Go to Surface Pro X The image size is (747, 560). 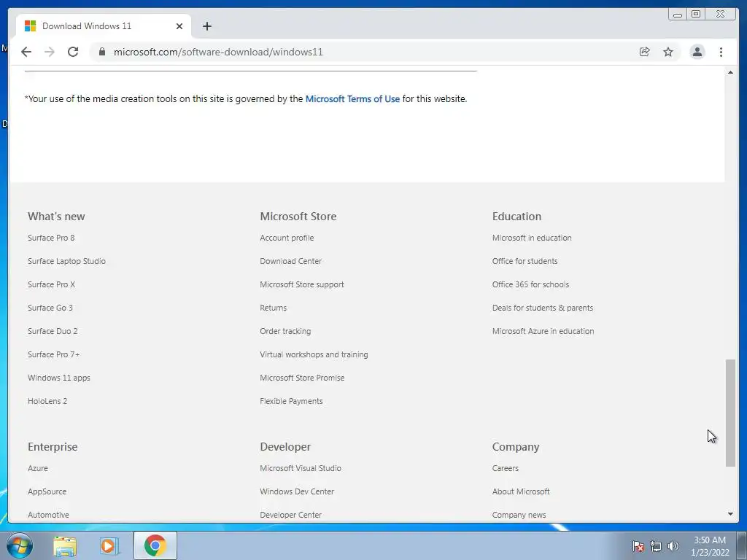click(52, 284)
